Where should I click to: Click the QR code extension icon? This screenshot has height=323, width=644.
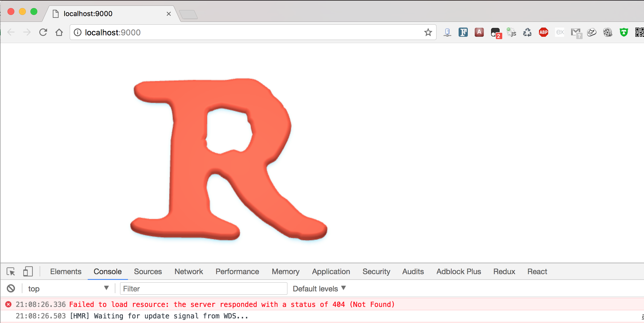(639, 32)
